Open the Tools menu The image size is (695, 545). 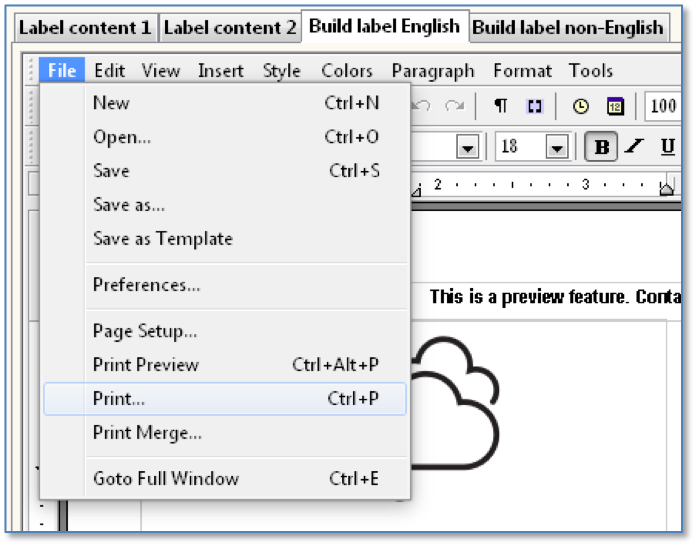590,70
